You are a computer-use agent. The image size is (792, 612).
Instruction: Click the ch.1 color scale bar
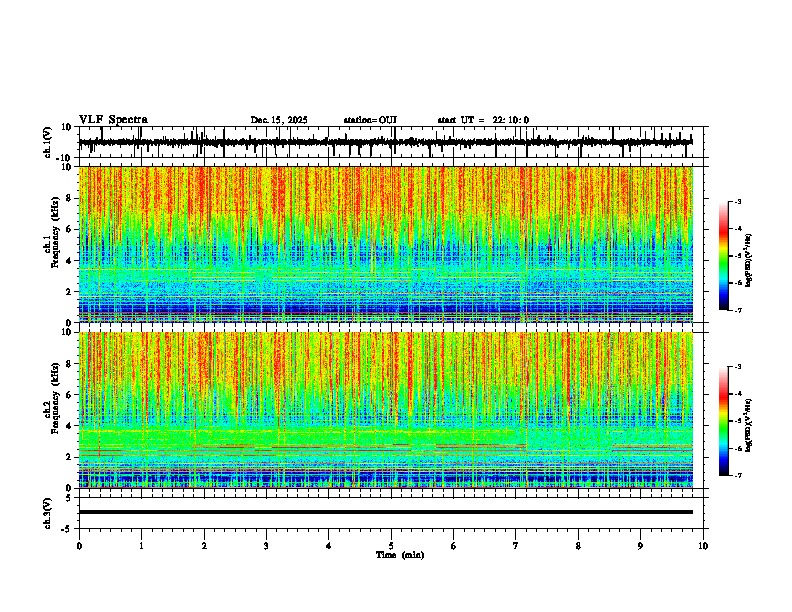point(723,256)
